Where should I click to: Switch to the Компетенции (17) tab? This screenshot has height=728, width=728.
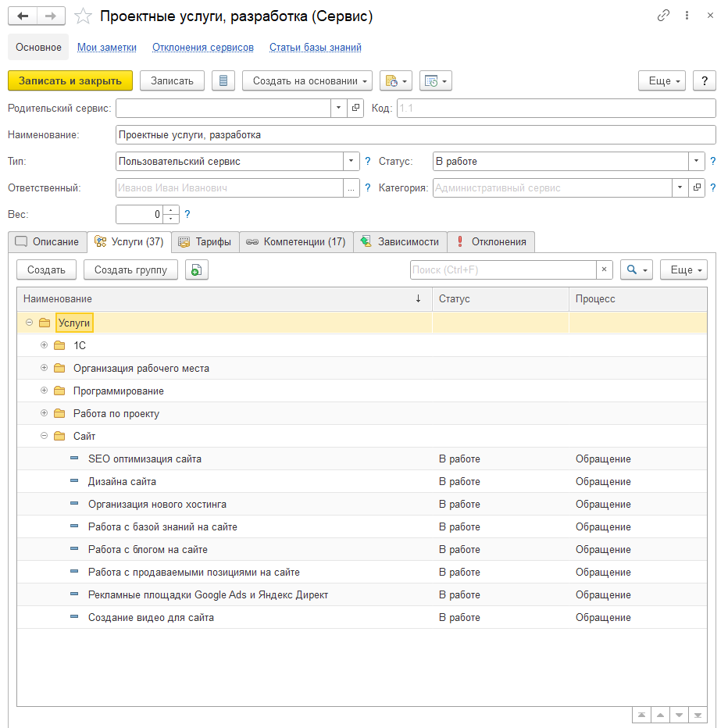[296, 242]
